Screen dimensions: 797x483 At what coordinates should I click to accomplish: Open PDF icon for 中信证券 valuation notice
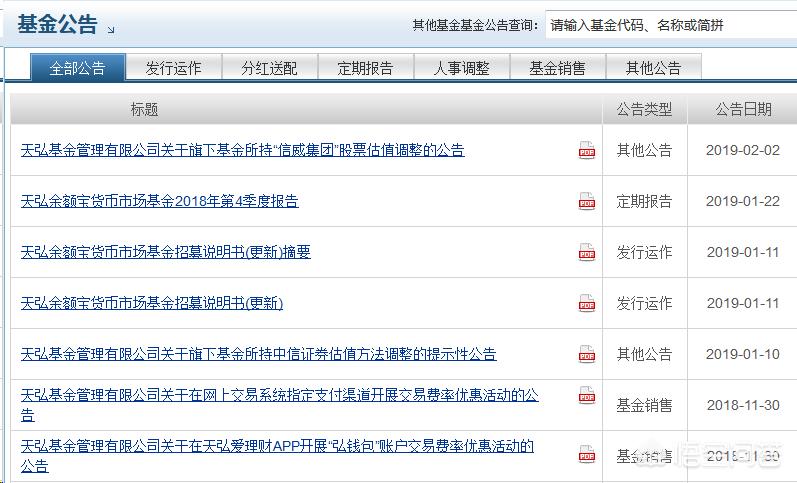click(586, 354)
